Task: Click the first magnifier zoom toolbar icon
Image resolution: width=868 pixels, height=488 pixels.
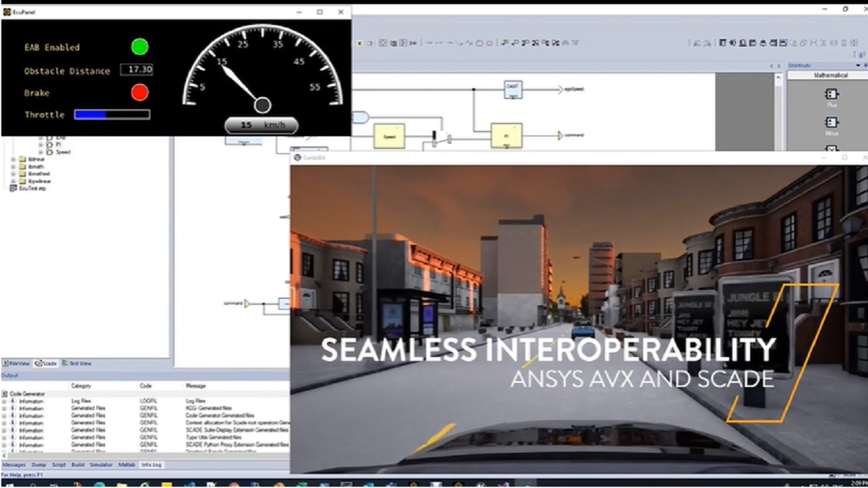Action: pyautogui.click(x=505, y=43)
